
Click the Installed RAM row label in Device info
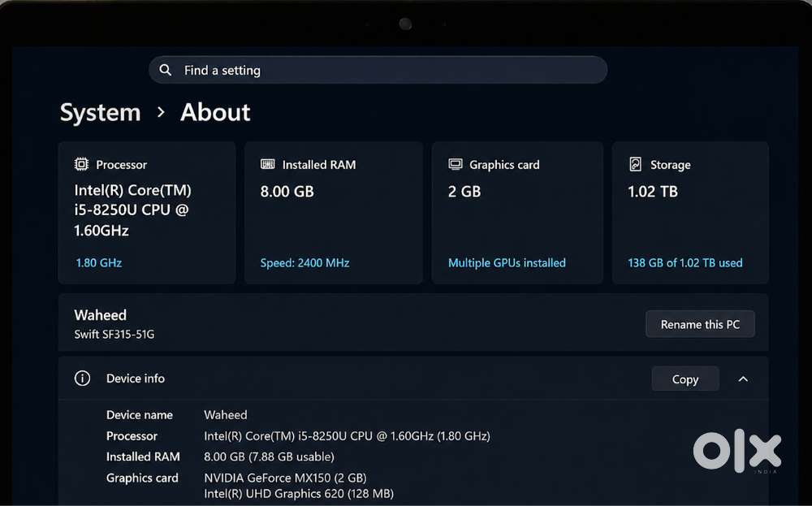point(144,456)
